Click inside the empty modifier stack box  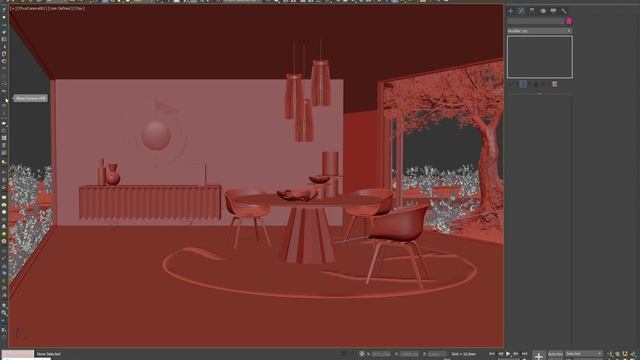pos(540,57)
